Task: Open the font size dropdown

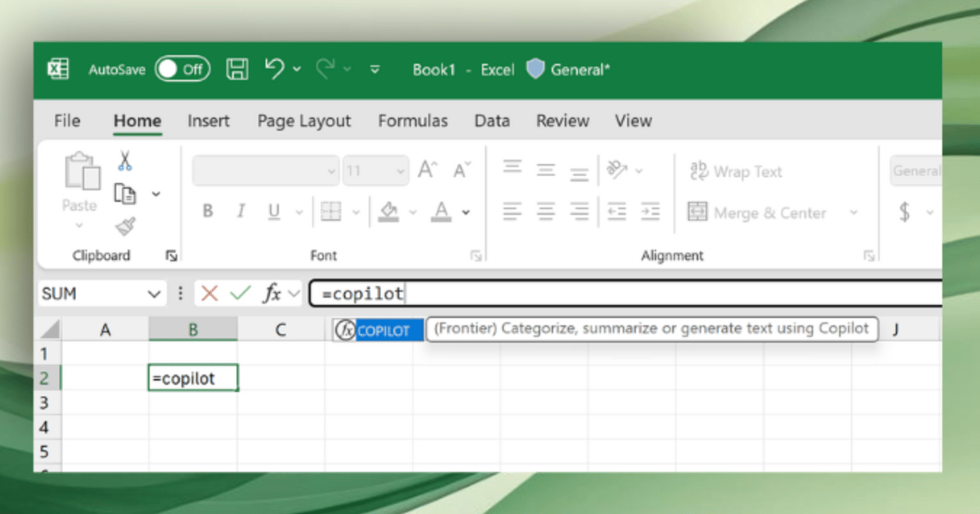Action: (x=401, y=172)
